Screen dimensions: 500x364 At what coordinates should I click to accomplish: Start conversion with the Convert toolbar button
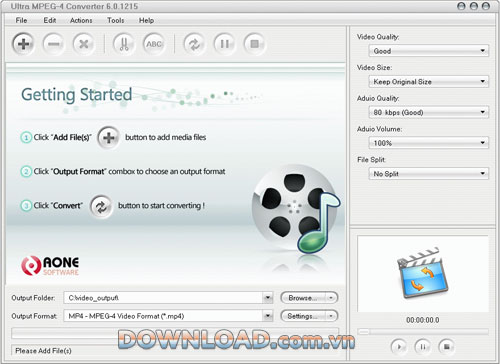click(x=194, y=44)
